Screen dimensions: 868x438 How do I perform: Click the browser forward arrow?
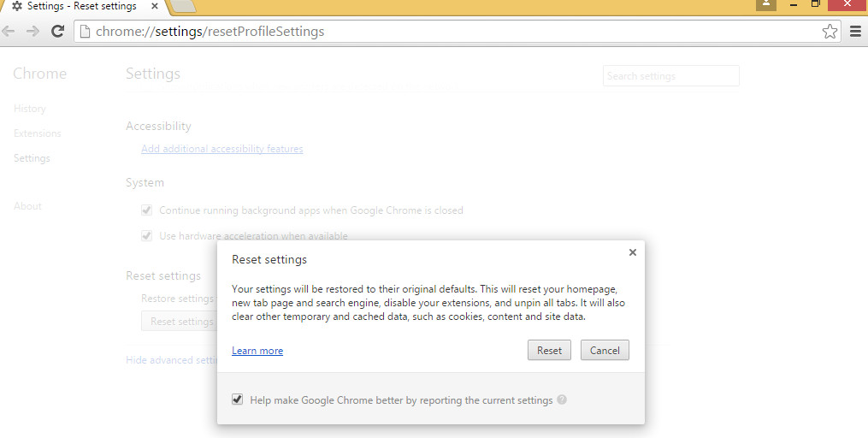(32, 32)
